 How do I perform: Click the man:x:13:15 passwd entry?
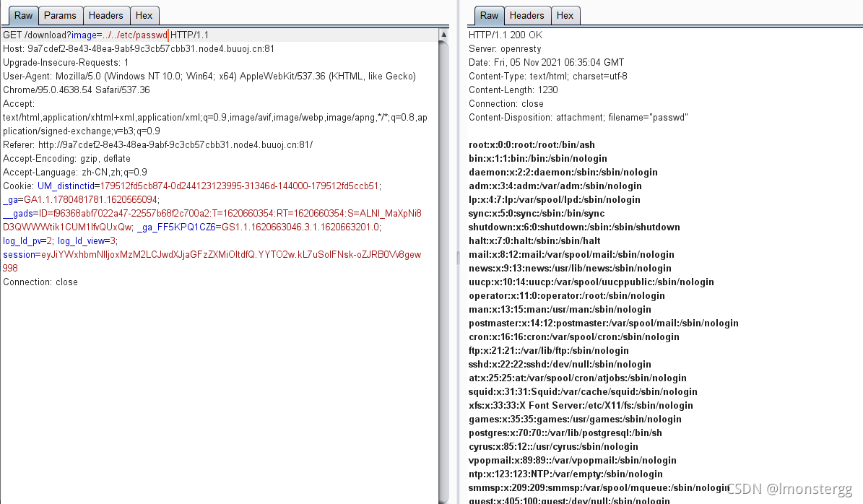pos(560,310)
